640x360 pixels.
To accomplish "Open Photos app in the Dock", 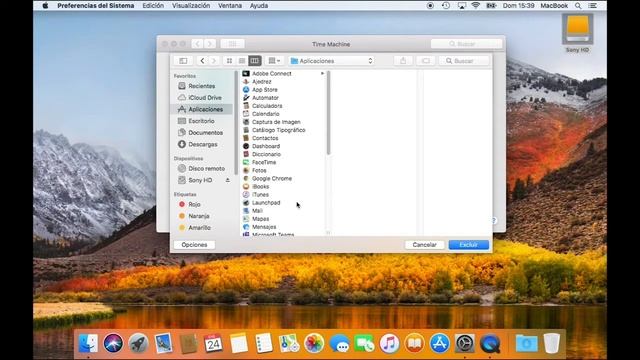I will (x=314, y=343).
